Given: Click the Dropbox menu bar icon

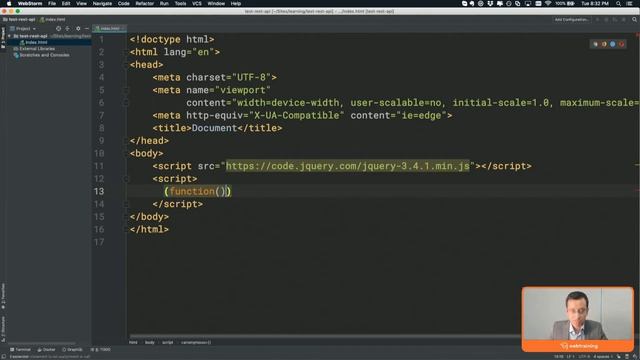Looking at the screenshot, I should tap(490, 3).
